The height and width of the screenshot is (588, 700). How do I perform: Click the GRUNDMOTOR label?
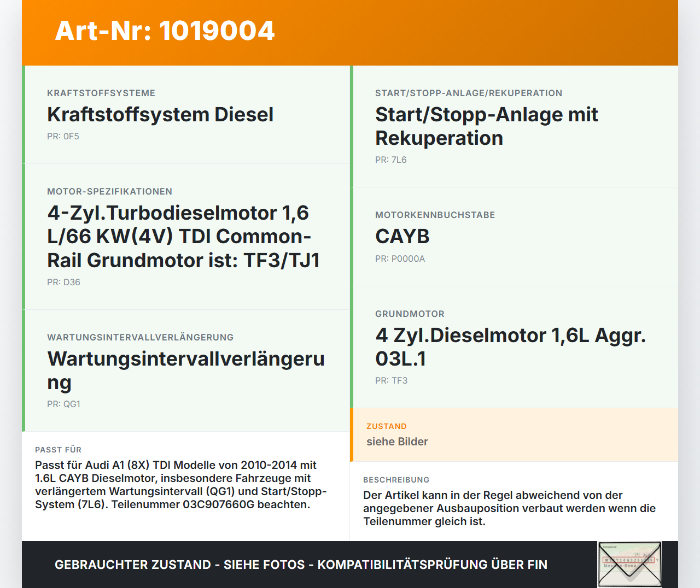410,314
